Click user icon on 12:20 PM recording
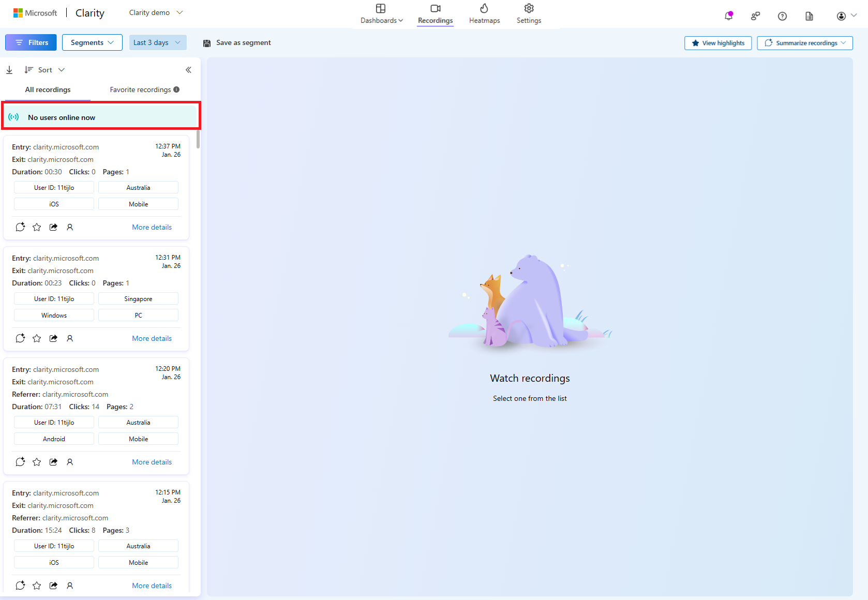 click(x=70, y=462)
